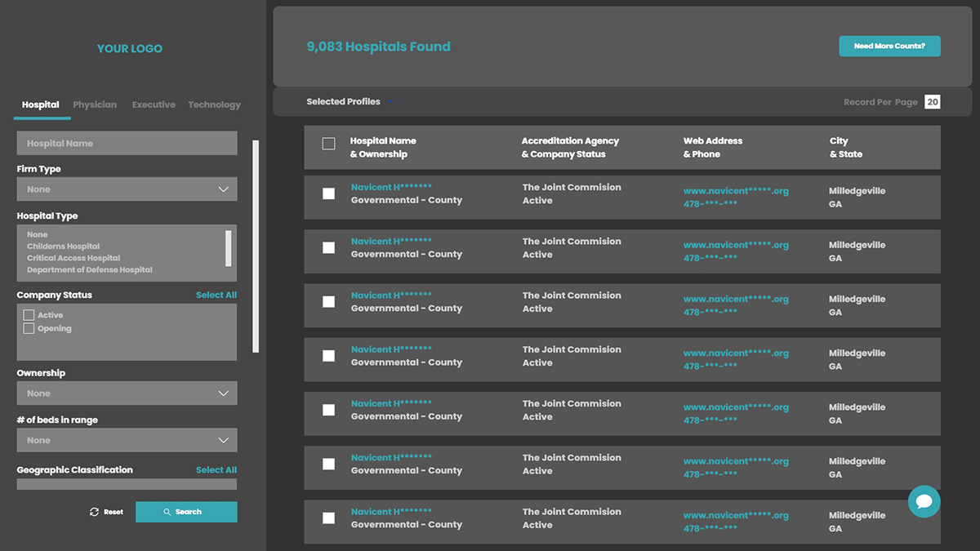Click the small arrow beside Selected Profiles
The width and height of the screenshot is (980, 551).
point(390,102)
